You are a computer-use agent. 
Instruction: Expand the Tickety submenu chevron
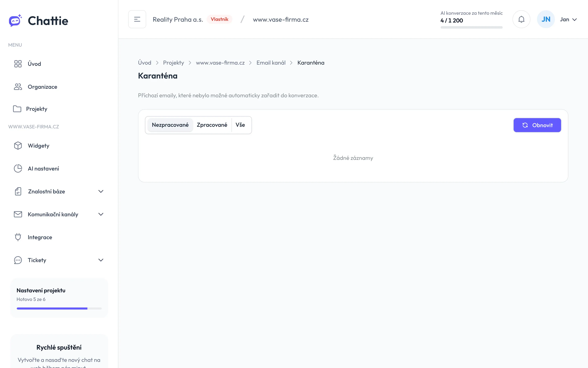point(101,260)
